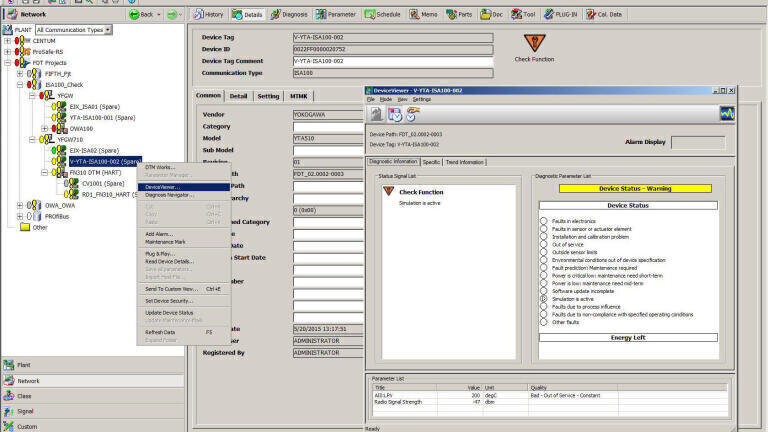Open the Parts toolbar icon
This screenshot has width=768, height=432.
pyautogui.click(x=451, y=14)
